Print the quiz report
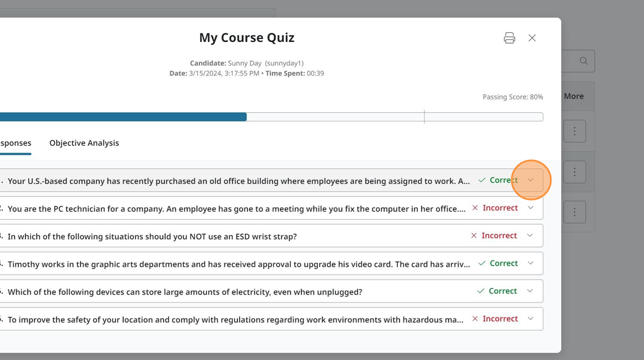Viewport: 644px width, 360px height. click(509, 38)
